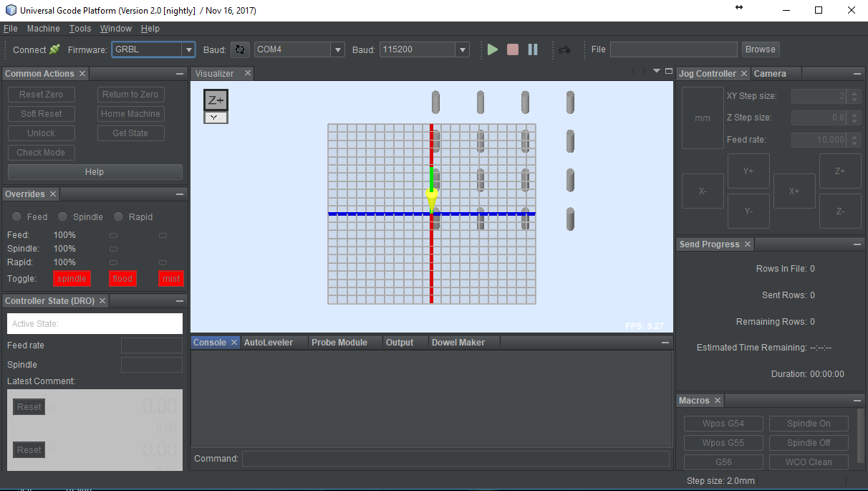The image size is (868, 491).
Task: Select the Z+ view preset in the Visualizer
Action: (x=216, y=100)
